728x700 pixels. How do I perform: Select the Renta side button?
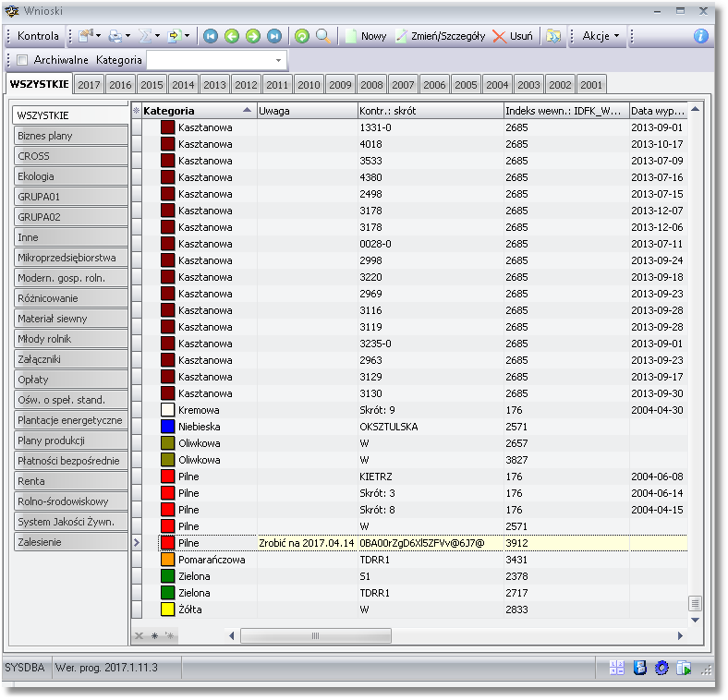tap(71, 481)
